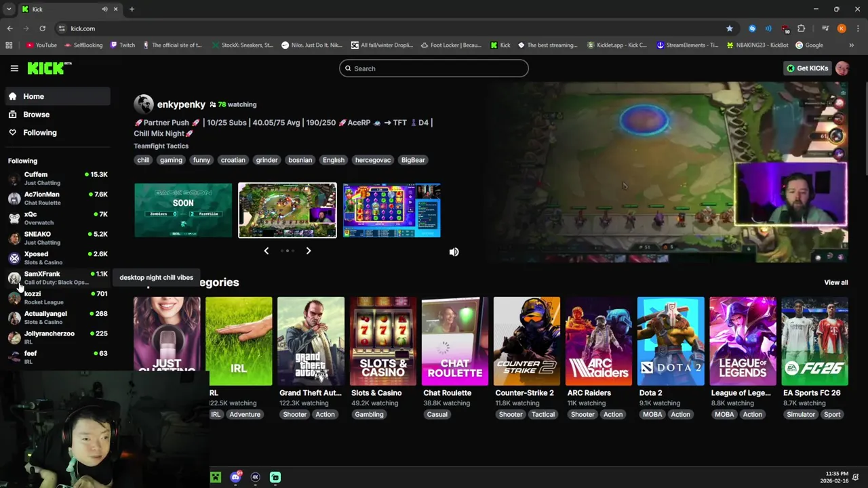Viewport: 868px width, 488px height.
Task: Open the Home sidebar item
Action: coord(57,96)
